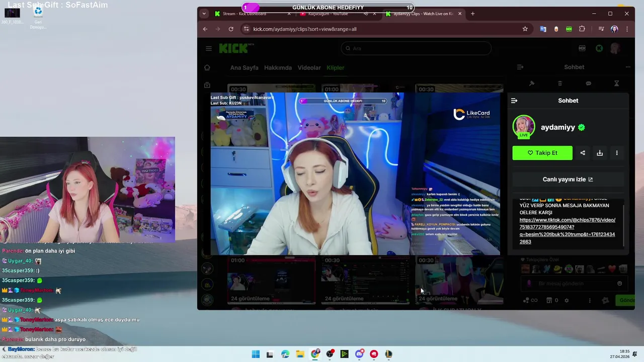Switch to OBS Studio on the taskbar
This screenshot has width=644, height=362.
click(x=330, y=354)
